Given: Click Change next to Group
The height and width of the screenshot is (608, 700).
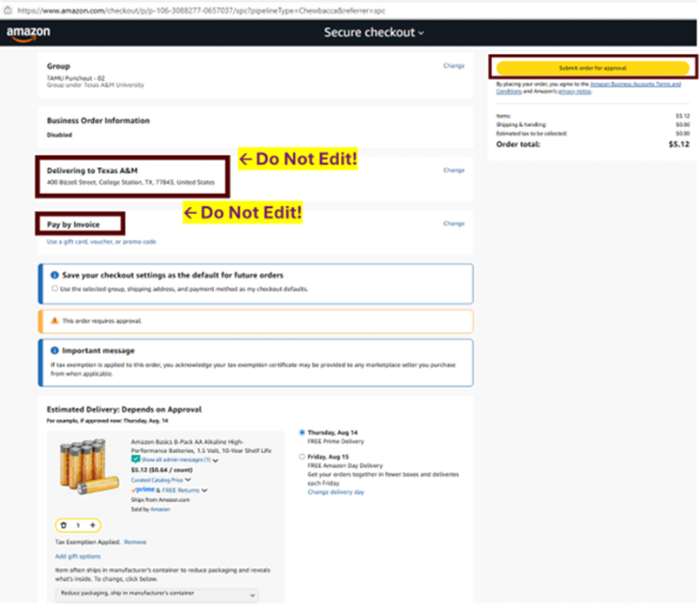Looking at the screenshot, I should [x=453, y=66].
